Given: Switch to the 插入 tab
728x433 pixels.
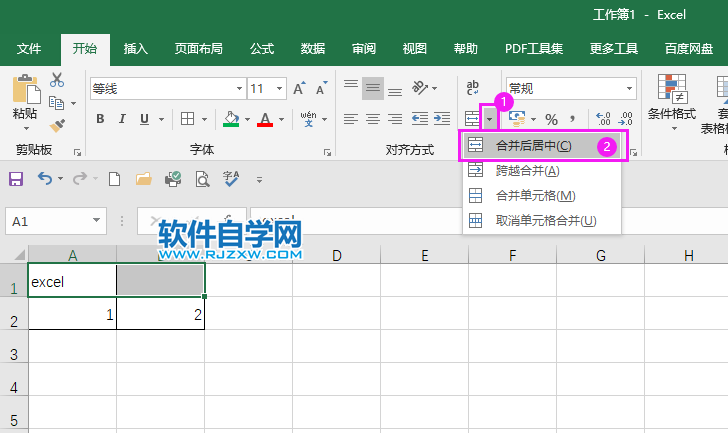Looking at the screenshot, I should click(x=136, y=49).
